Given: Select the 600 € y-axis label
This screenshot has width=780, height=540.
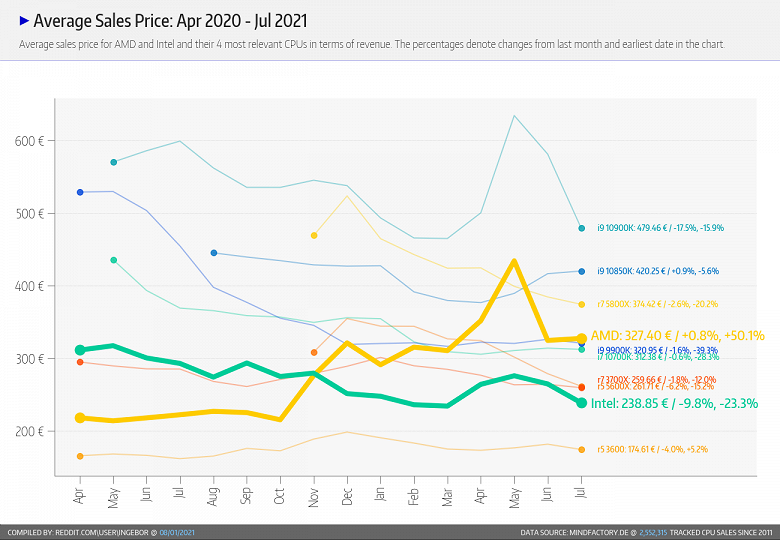Looking at the screenshot, I should pos(29,141).
